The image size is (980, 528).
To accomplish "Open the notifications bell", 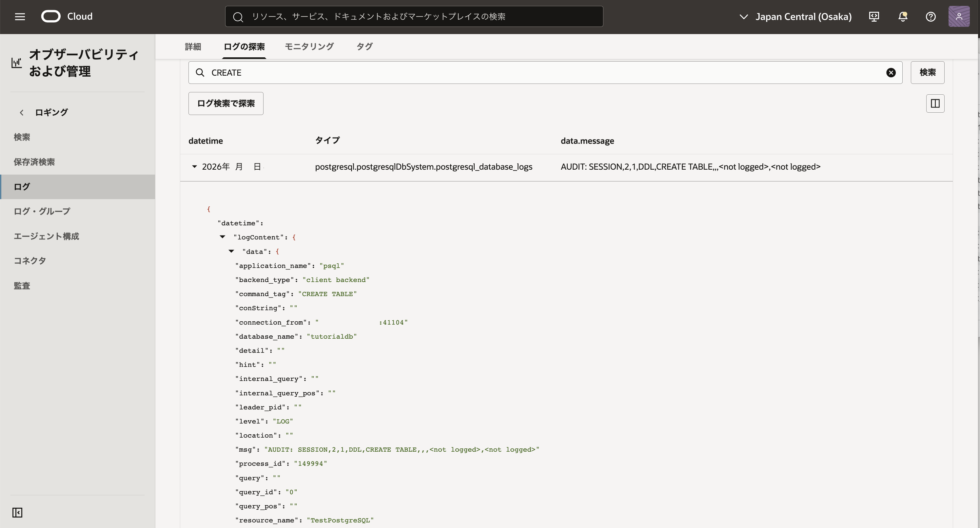I will click(x=903, y=17).
